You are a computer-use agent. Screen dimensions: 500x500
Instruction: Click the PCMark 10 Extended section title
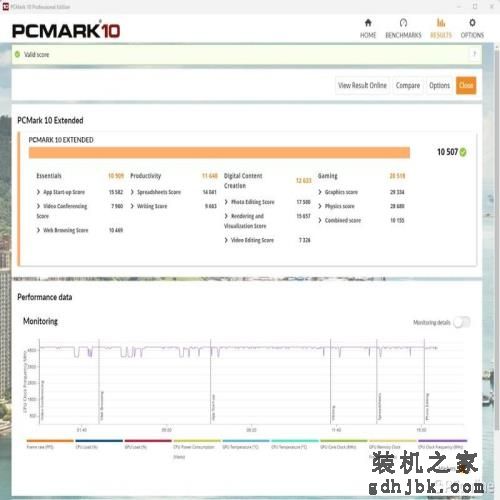pos(50,120)
